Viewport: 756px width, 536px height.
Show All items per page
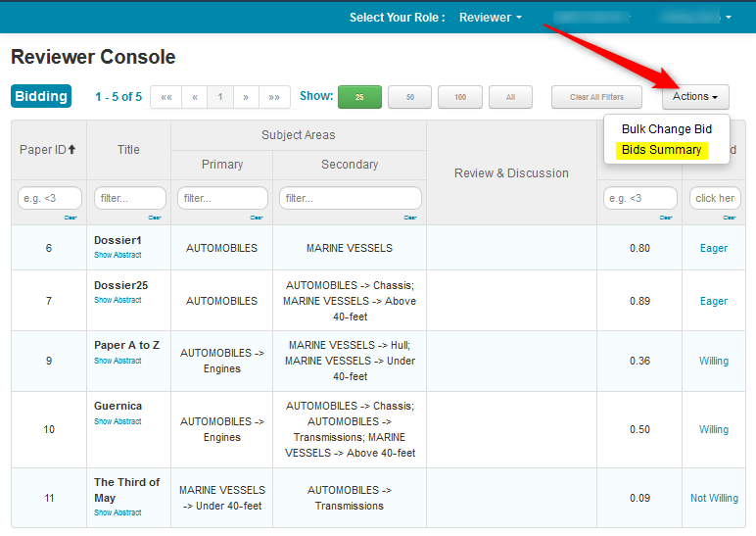tap(510, 97)
